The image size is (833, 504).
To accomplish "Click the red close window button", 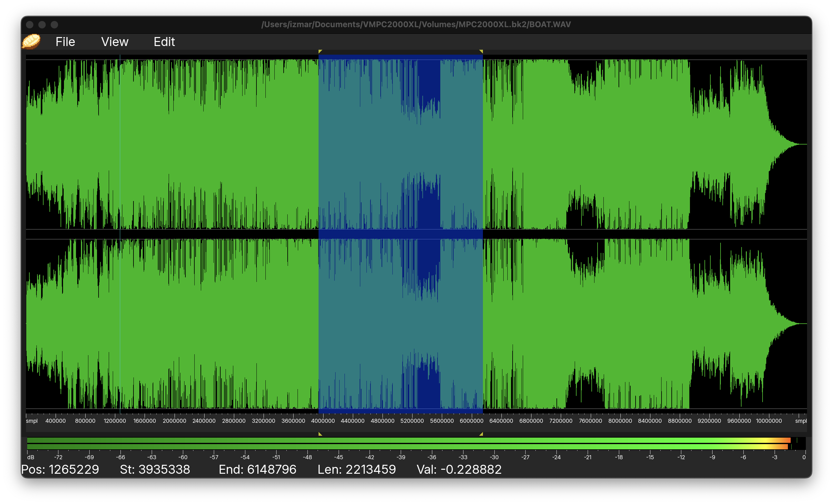I will coord(30,25).
